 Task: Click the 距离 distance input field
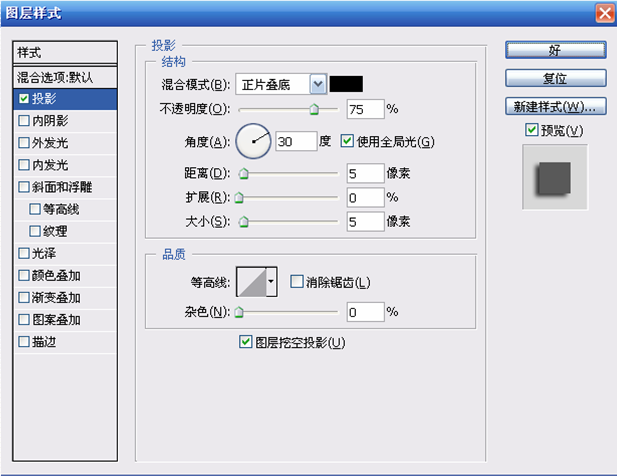(x=365, y=172)
